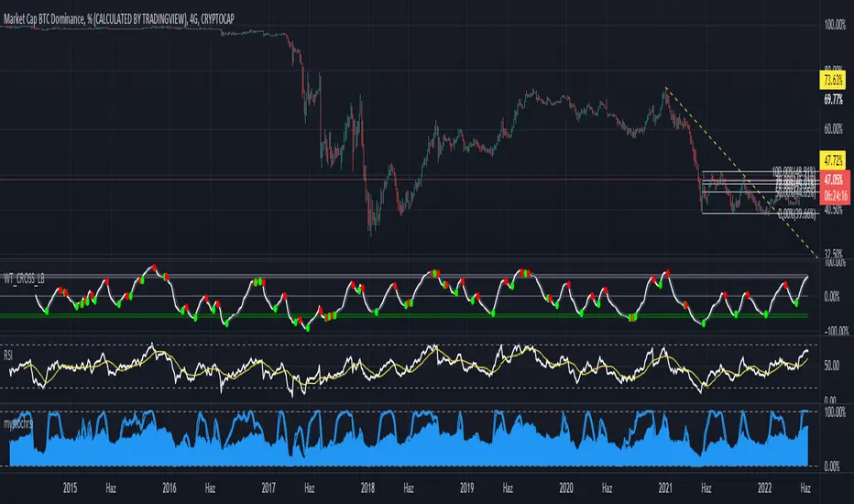Screen dimensions: 854x504
Task: Click the 0.00%(39.66%) Fibonacci level label
Action: pyautogui.click(x=797, y=214)
